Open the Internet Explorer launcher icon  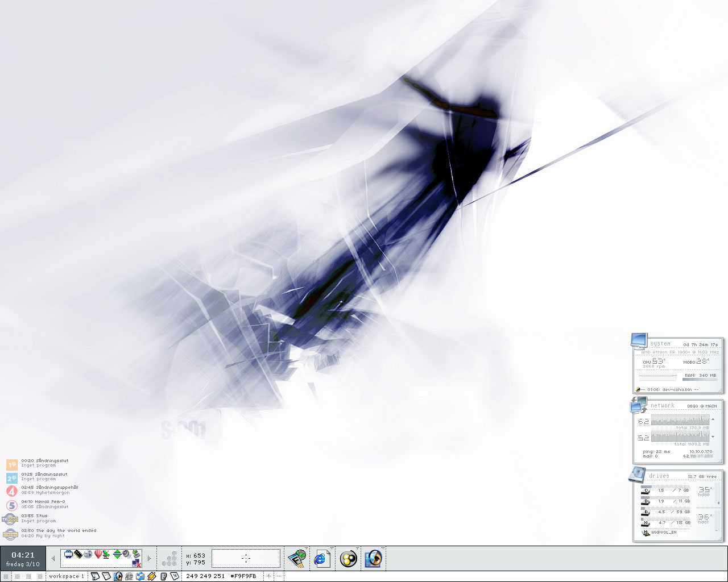(322, 558)
